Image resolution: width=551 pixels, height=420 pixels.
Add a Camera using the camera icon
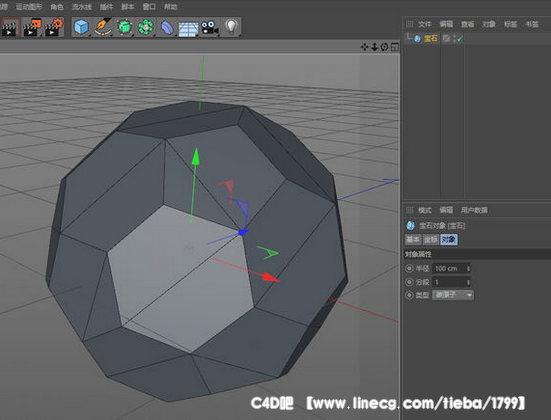[210, 27]
